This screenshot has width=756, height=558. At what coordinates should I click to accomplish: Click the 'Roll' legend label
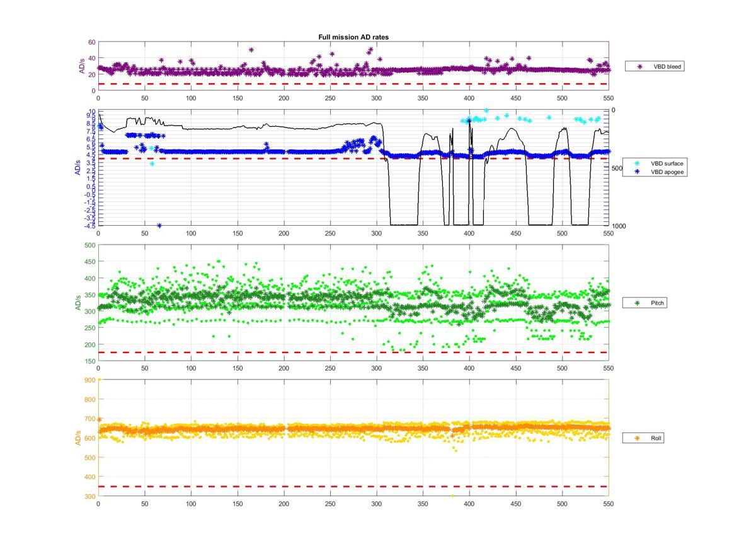[656, 438]
